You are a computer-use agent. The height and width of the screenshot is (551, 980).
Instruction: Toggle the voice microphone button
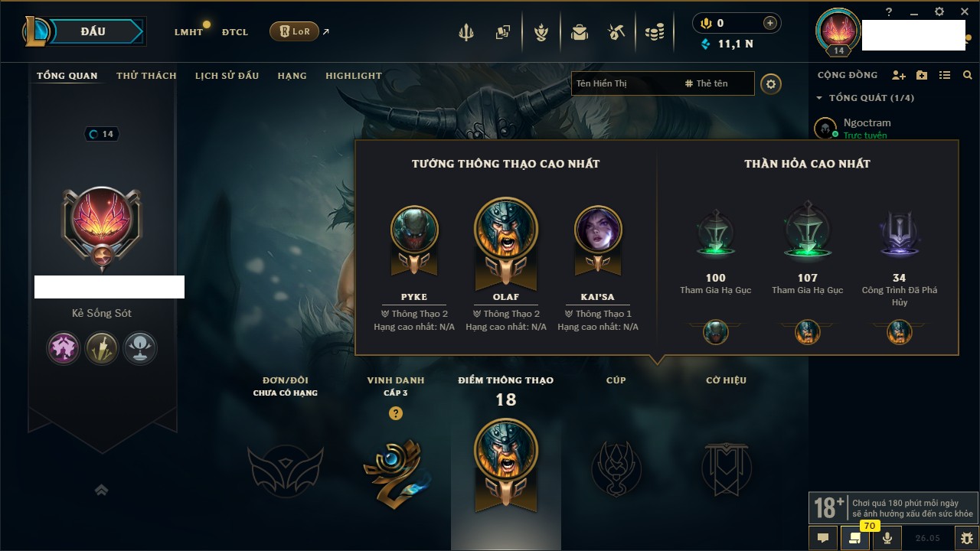(x=887, y=538)
